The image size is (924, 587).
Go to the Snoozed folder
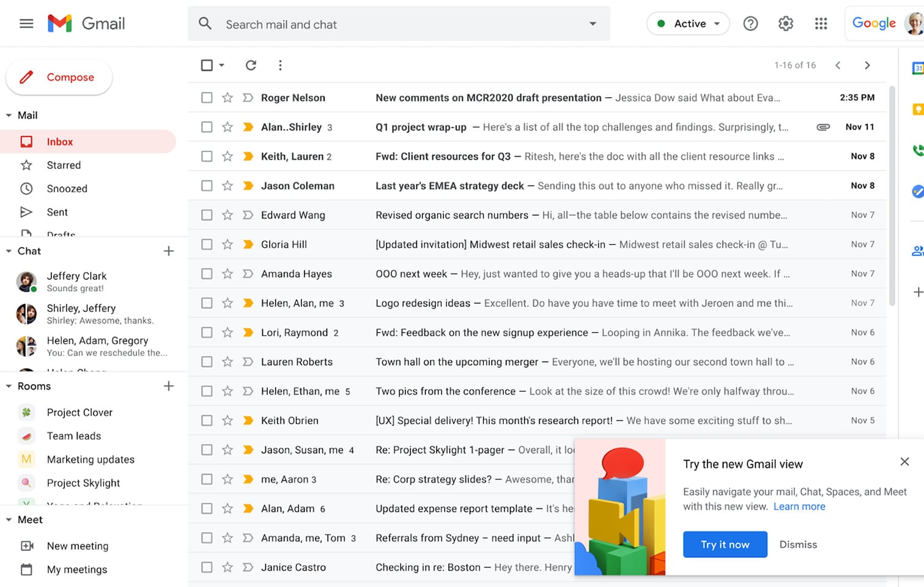[x=67, y=189]
